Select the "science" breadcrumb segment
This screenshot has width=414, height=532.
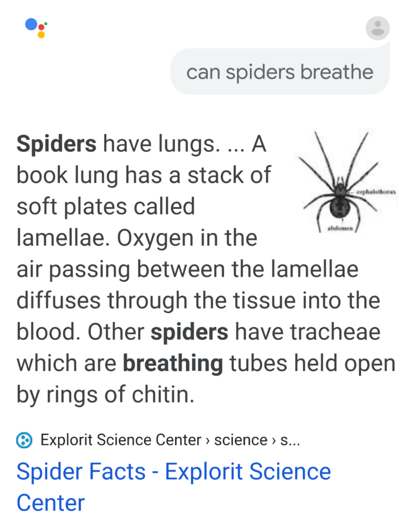point(241,441)
